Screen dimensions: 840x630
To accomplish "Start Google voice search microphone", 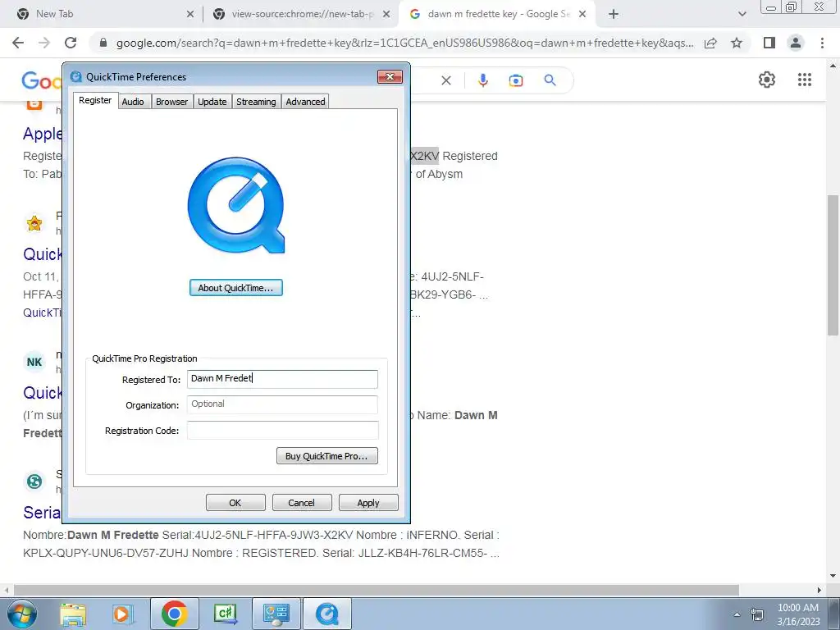I will click(x=482, y=80).
